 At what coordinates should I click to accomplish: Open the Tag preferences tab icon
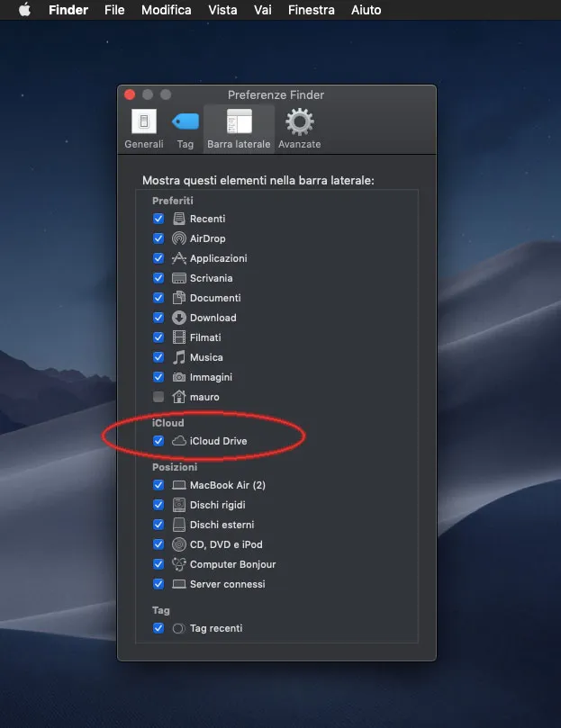tap(185, 121)
